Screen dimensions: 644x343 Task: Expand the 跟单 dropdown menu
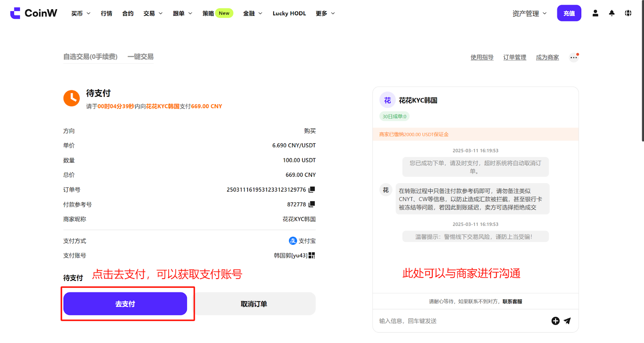(182, 13)
